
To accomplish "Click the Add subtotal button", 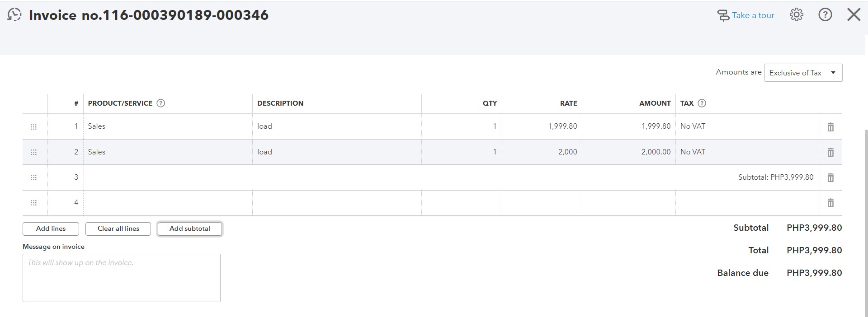I will tap(190, 228).
